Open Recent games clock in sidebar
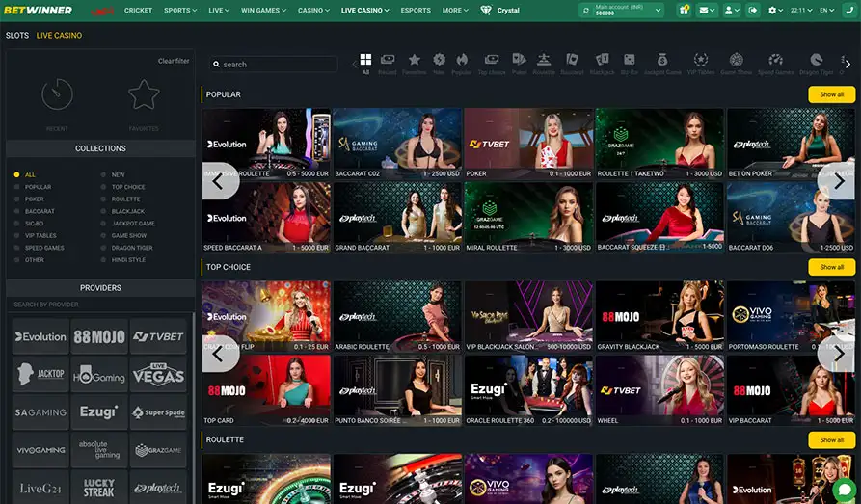 57,93
